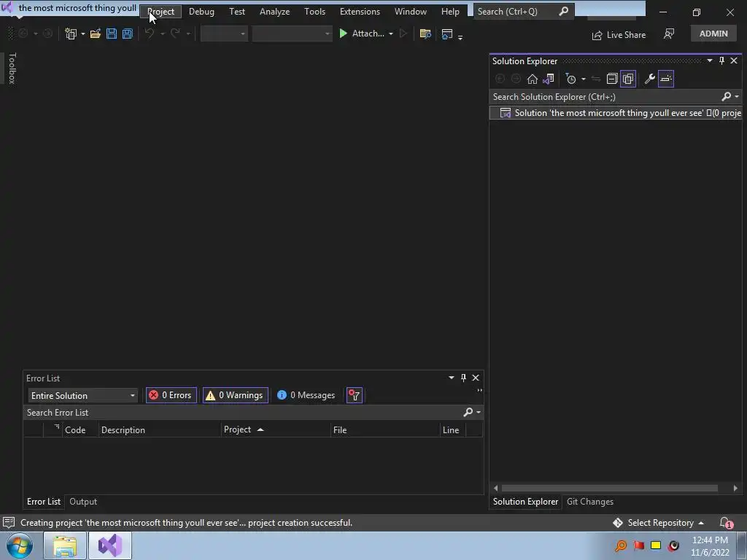The height and width of the screenshot is (560, 747).
Task: Open Solution Explorer Properties wrench icon
Action: tap(649, 79)
